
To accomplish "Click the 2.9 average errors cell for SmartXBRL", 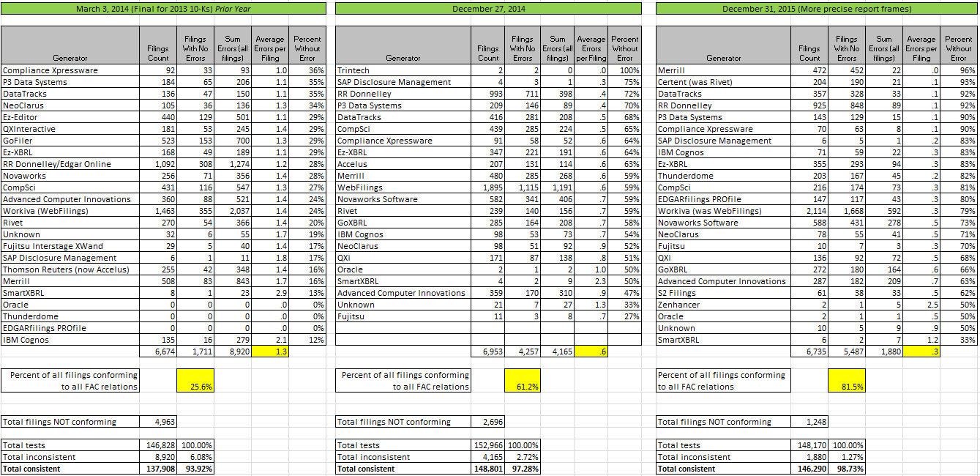I will point(270,293).
